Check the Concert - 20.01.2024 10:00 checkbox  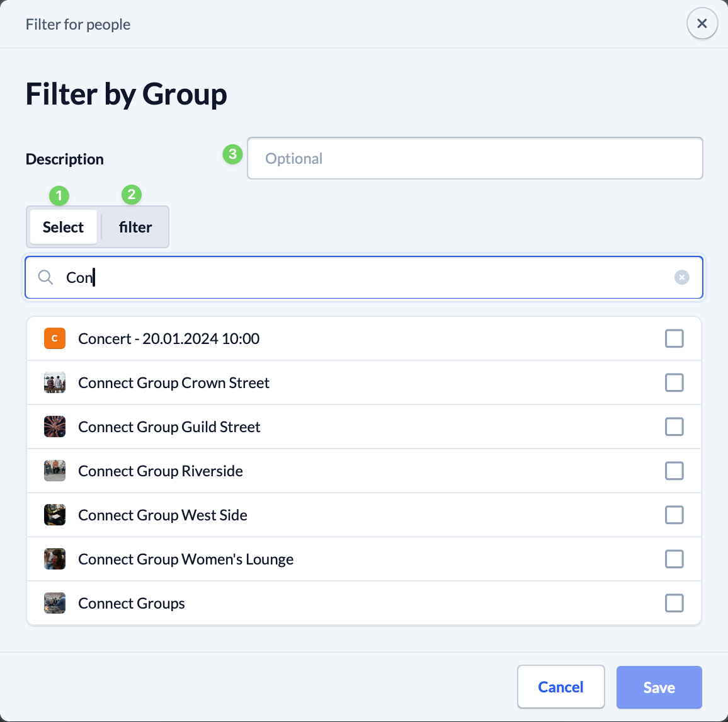[x=674, y=338]
